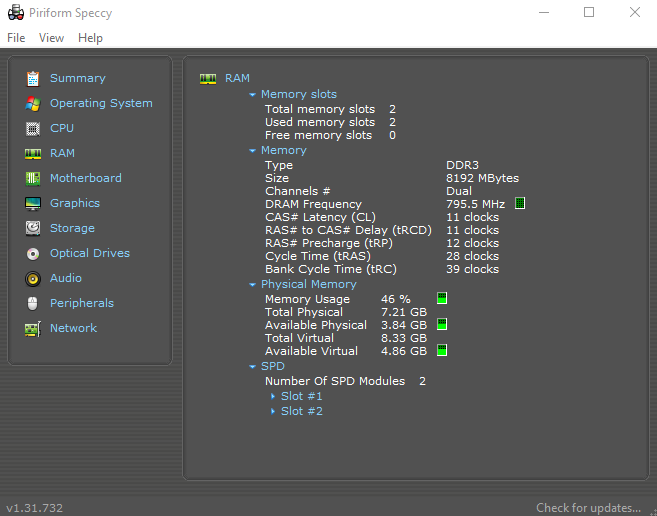Viewport: 657px width, 516px height.
Task: Open the Summary section
Action: [x=78, y=78]
